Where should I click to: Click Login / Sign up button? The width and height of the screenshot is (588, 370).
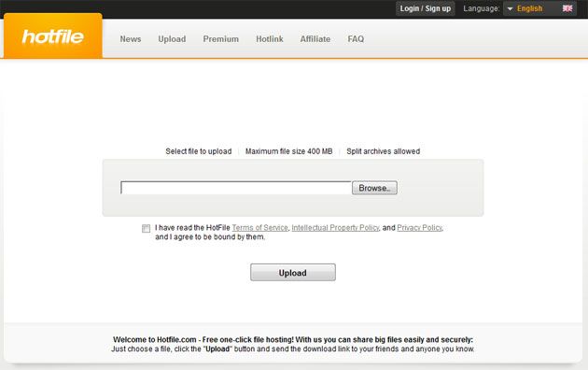[426, 8]
